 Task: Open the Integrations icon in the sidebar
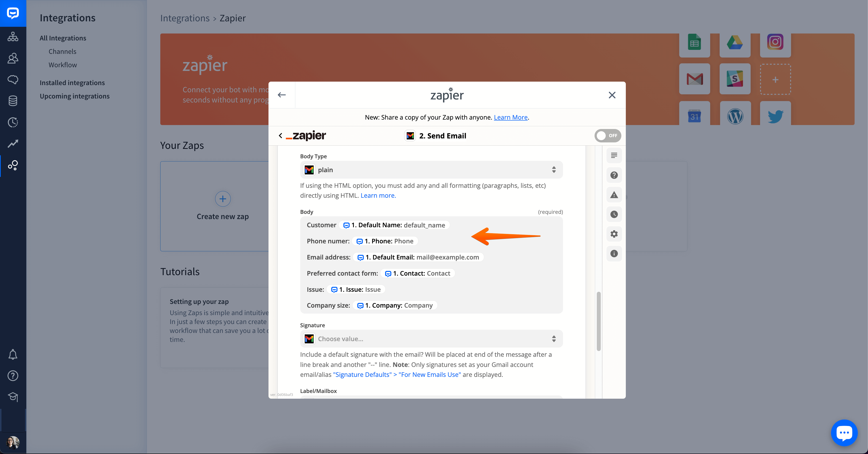[13, 165]
